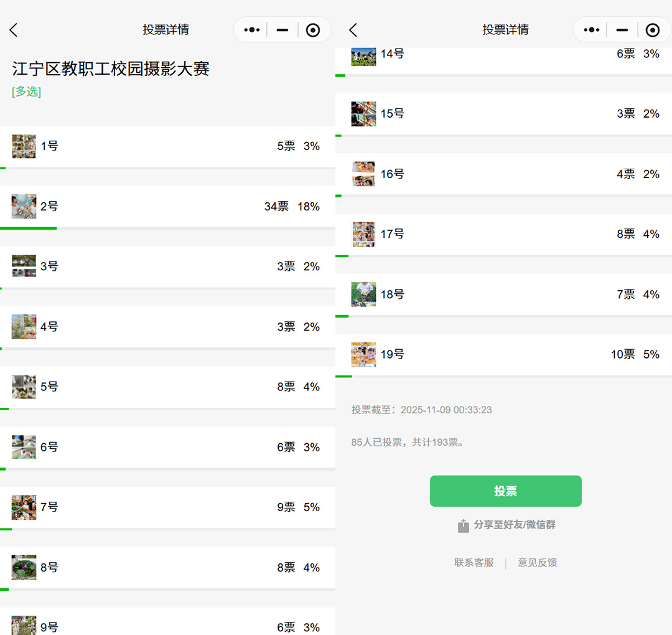Close mini program via right panel circle icon

coord(653,30)
